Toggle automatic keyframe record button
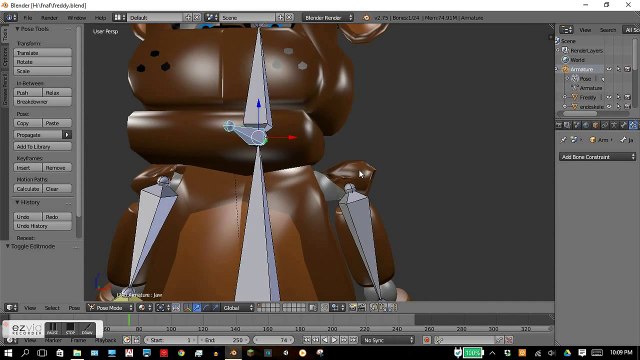 427,340
